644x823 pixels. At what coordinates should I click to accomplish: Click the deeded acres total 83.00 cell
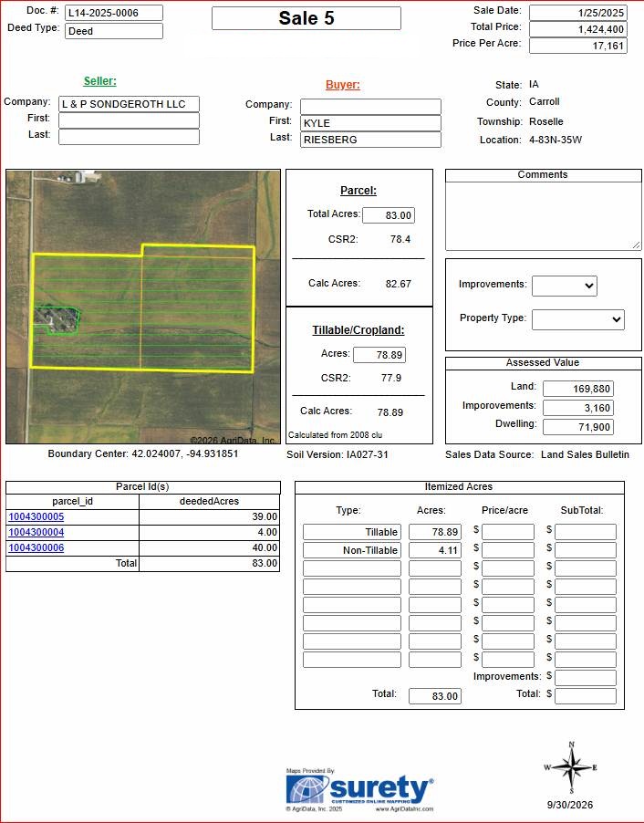point(210,563)
